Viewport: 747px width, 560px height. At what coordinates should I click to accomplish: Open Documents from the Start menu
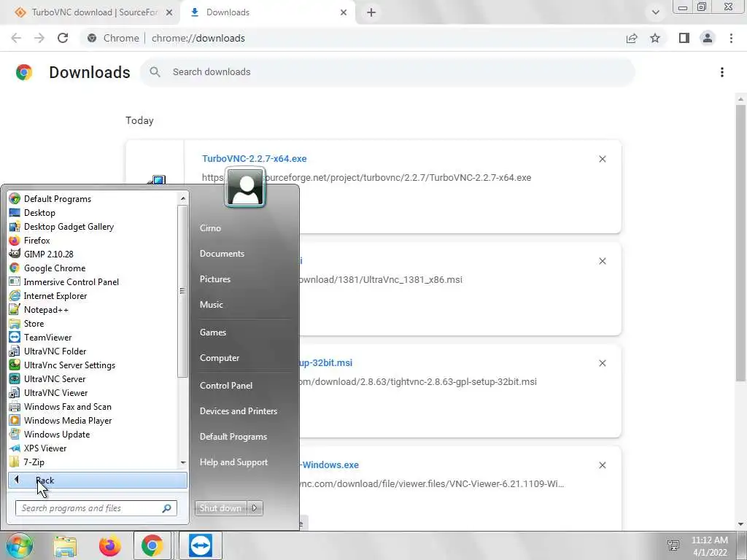click(x=222, y=254)
